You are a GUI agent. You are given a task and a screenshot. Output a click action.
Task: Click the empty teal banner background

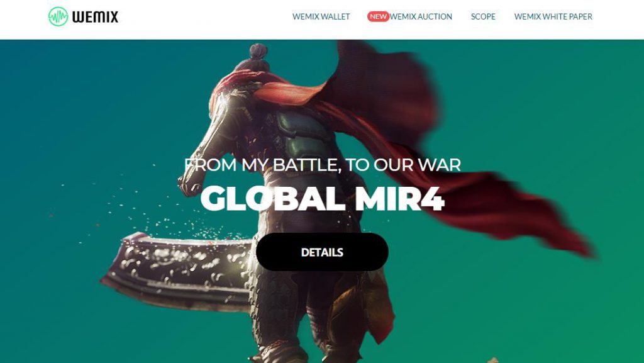point(82,123)
